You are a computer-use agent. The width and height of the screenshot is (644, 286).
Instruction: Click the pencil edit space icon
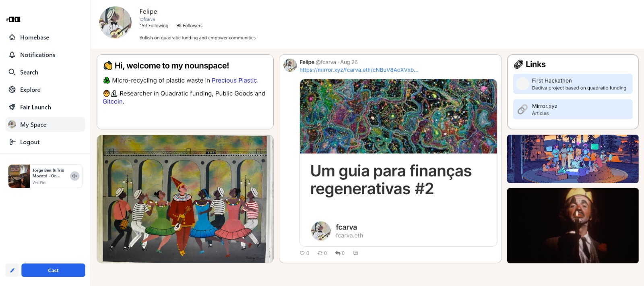[x=12, y=270]
